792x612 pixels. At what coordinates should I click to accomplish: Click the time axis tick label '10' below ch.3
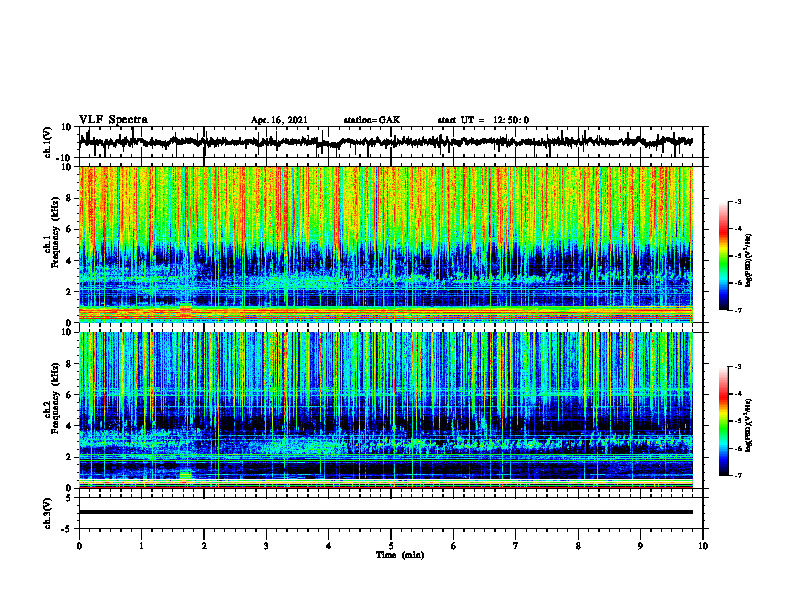click(x=703, y=546)
